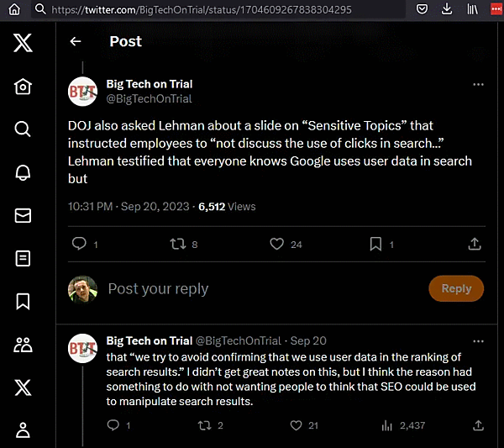Image resolution: width=504 pixels, height=448 pixels.
Task: Open Communities icon in sidebar
Action: (x=23, y=344)
